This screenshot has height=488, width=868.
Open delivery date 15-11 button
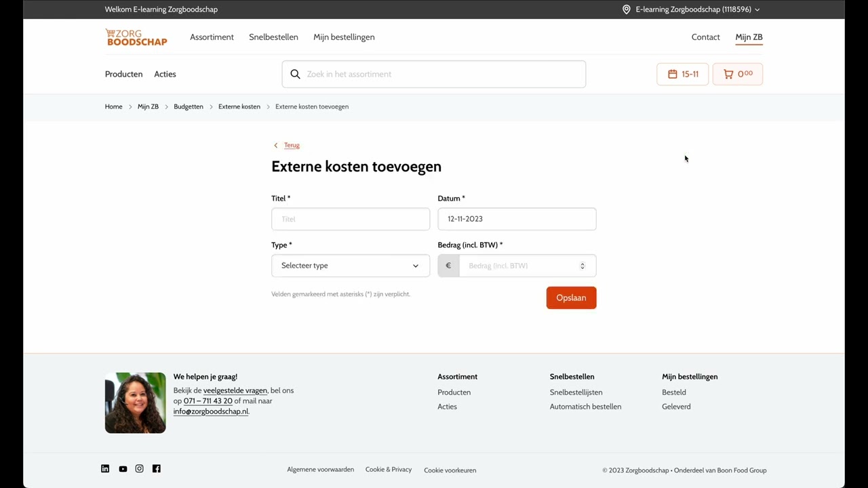682,74
